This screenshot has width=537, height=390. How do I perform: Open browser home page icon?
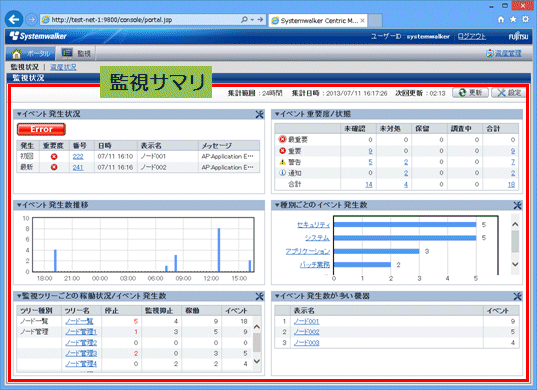pyautogui.click(x=501, y=20)
